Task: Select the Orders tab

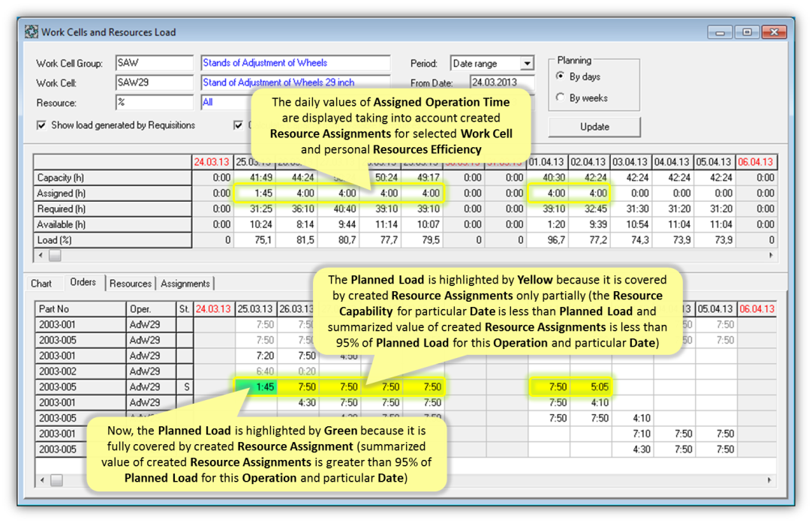Action: (x=83, y=282)
